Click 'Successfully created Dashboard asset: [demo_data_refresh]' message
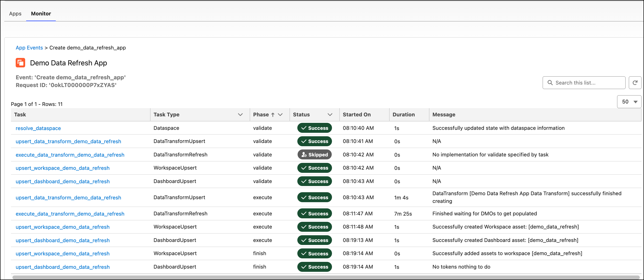The width and height of the screenshot is (644, 280). [x=505, y=240]
